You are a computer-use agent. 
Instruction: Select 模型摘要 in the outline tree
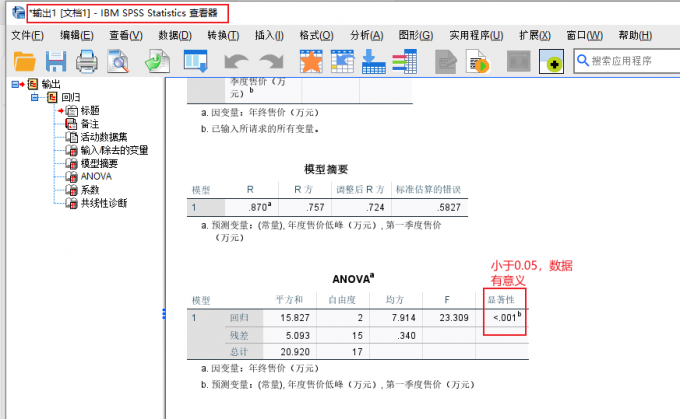click(98, 163)
